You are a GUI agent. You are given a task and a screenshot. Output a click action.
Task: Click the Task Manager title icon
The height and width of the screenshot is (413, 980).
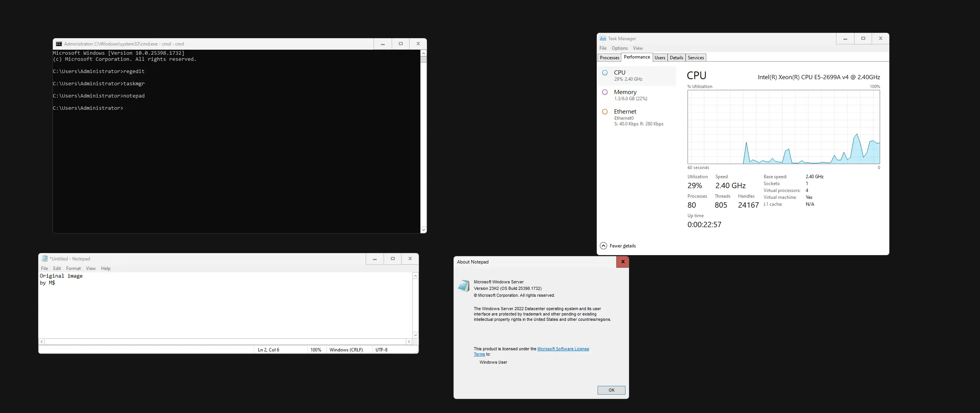(x=603, y=39)
